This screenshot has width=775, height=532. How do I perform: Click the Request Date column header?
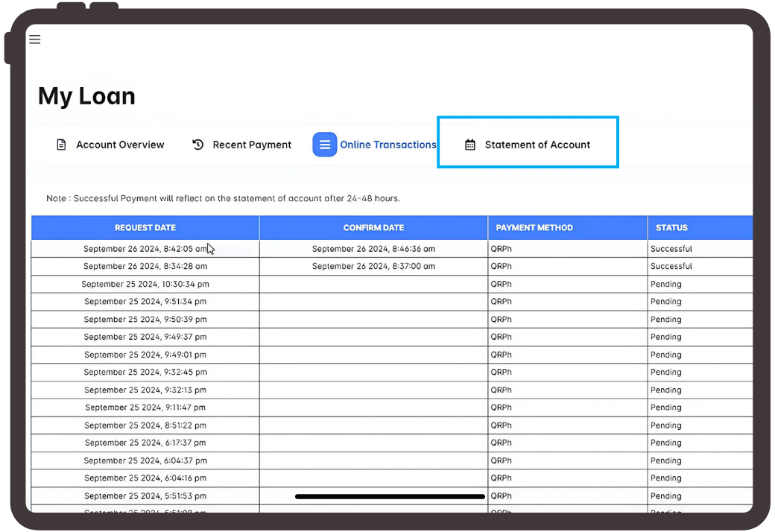[145, 227]
